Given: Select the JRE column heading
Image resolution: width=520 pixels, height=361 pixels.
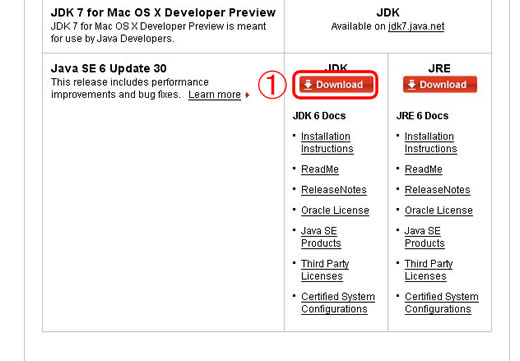Looking at the screenshot, I should pyautogui.click(x=439, y=68).
